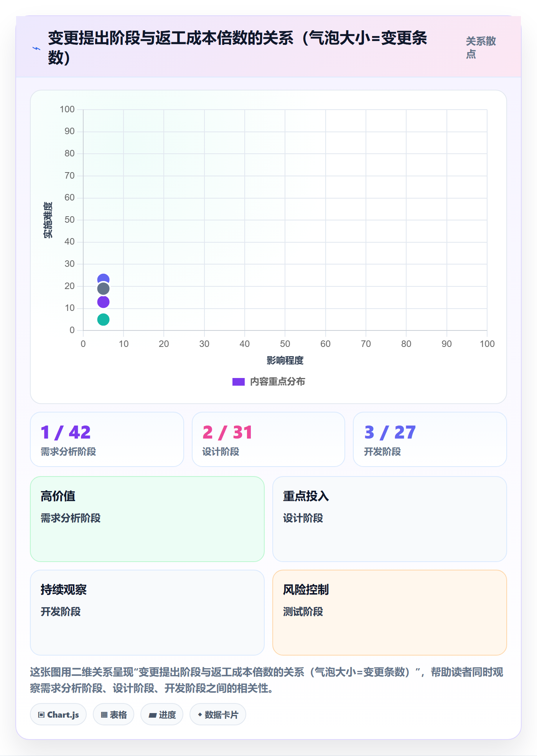This screenshot has height=756, width=537.
Task: Select the teal bubble on the chart
Action: (103, 319)
